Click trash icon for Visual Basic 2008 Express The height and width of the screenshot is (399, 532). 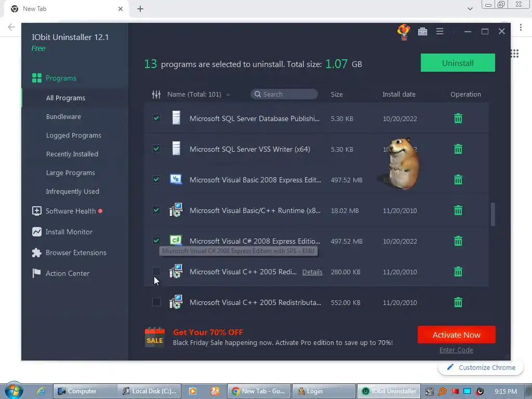458,179
